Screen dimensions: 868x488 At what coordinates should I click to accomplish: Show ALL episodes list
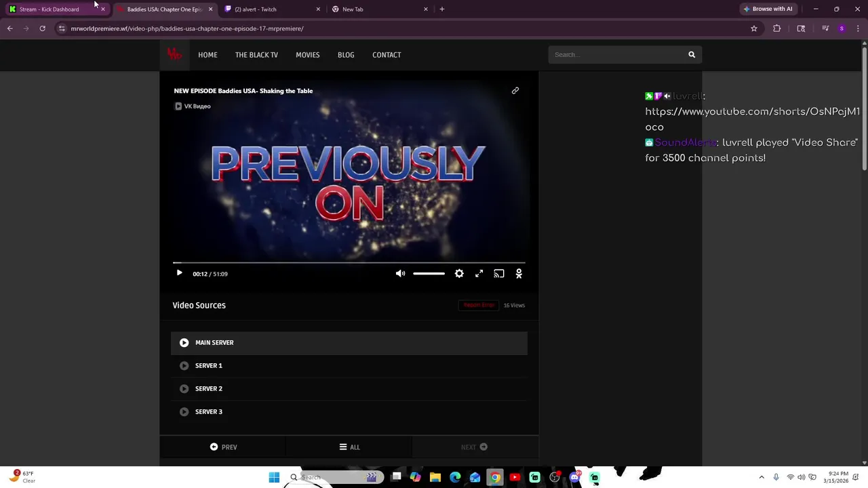[349, 447]
